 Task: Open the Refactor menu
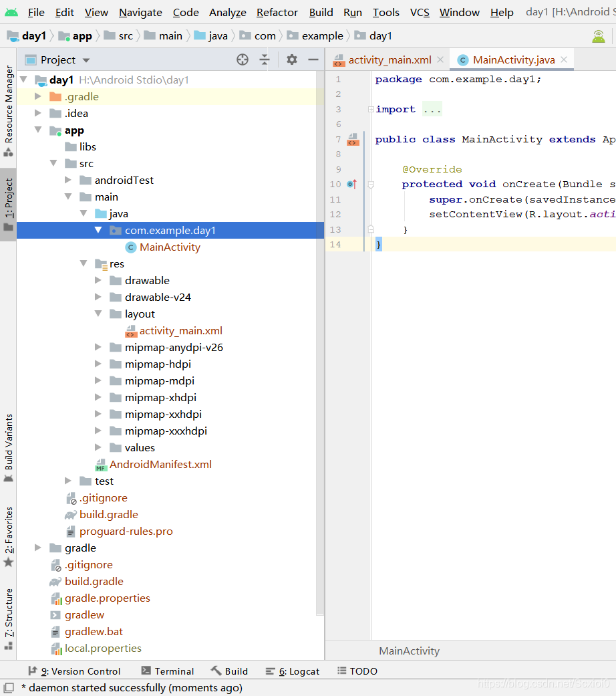277,13
